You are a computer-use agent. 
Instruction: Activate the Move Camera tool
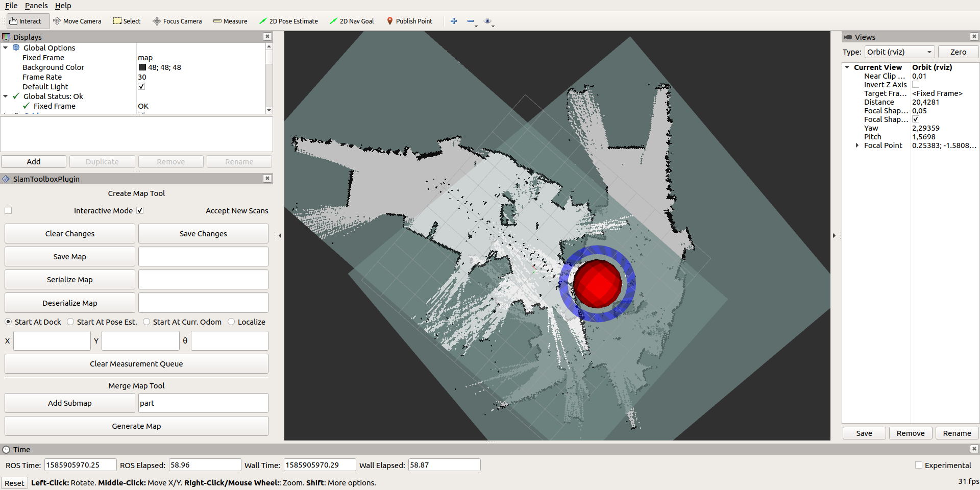77,21
